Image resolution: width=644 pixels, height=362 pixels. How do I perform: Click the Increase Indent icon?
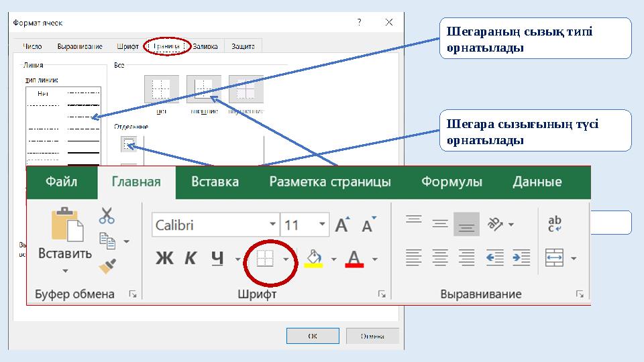click(x=521, y=257)
